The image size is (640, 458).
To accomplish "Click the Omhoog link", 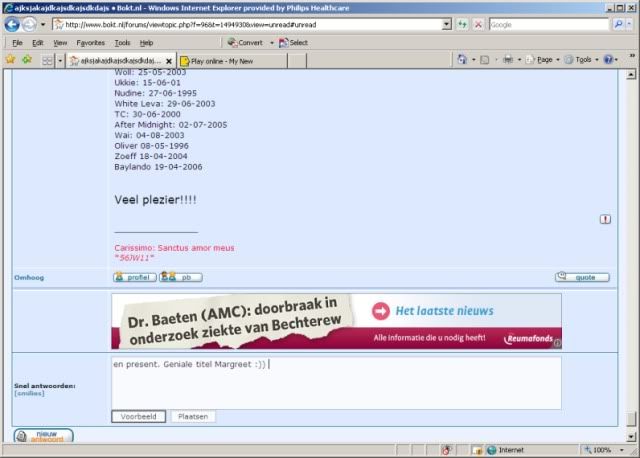I will coord(29,278).
